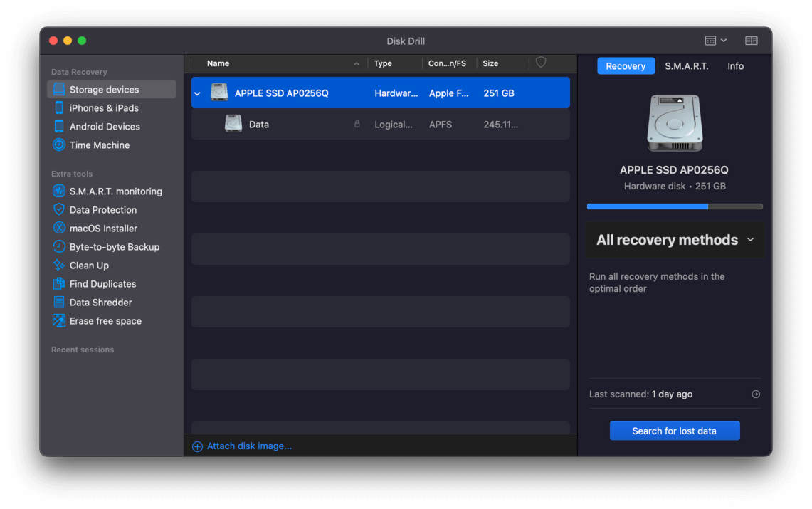Click the Hardwar... type cell
Image resolution: width=812 pixels, height=509 pixels.
[396, 93]
